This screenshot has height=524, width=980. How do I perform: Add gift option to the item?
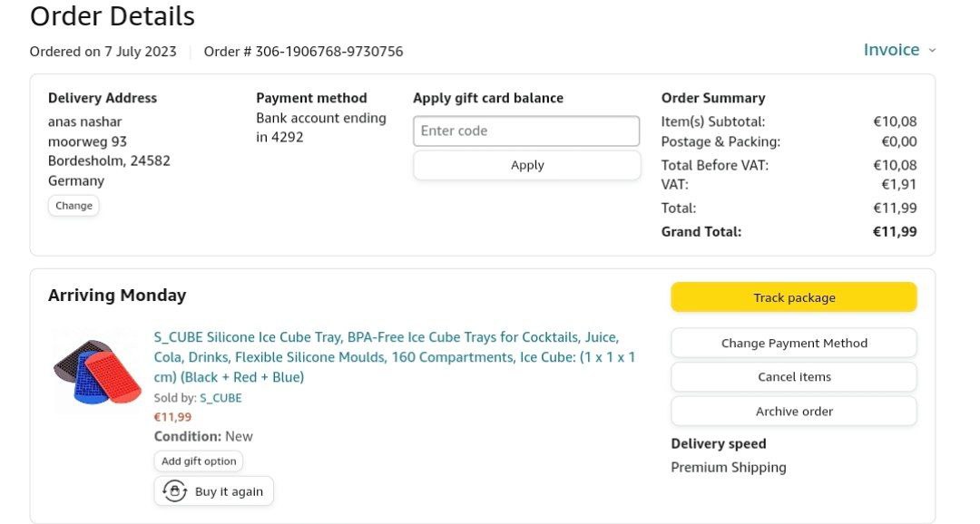[199, 461]
